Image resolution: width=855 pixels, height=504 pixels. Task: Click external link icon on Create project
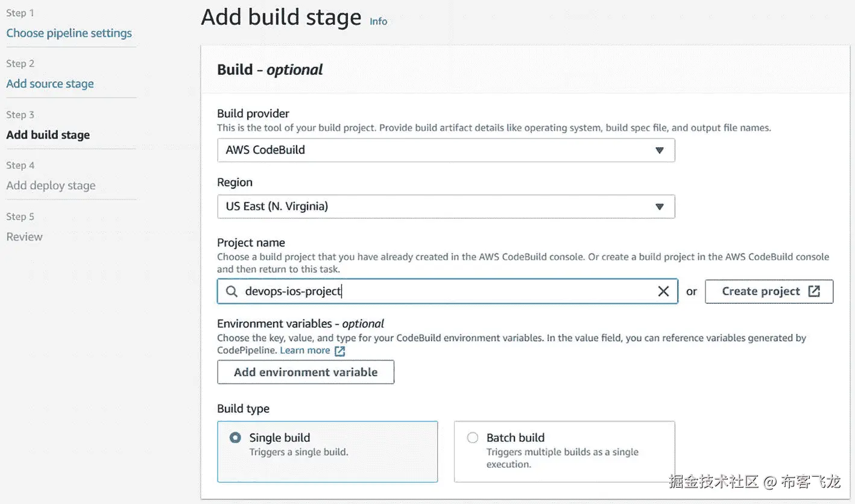[814, 292]
